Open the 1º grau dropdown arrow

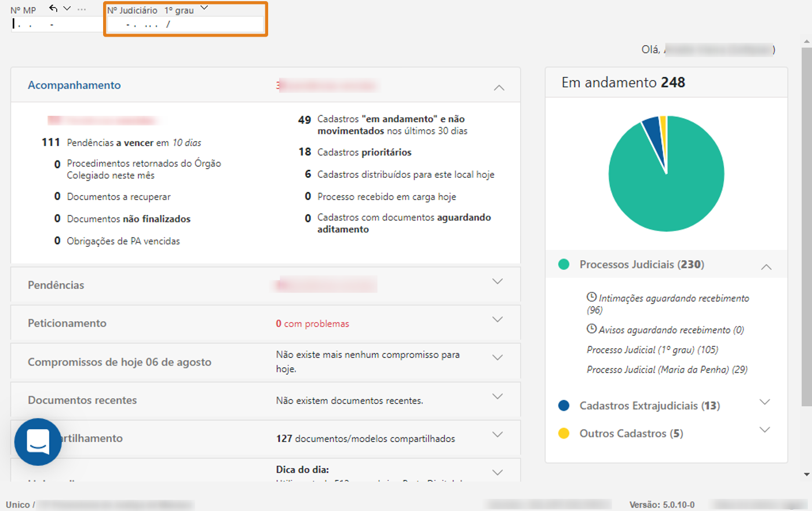(x=204, y=8)
